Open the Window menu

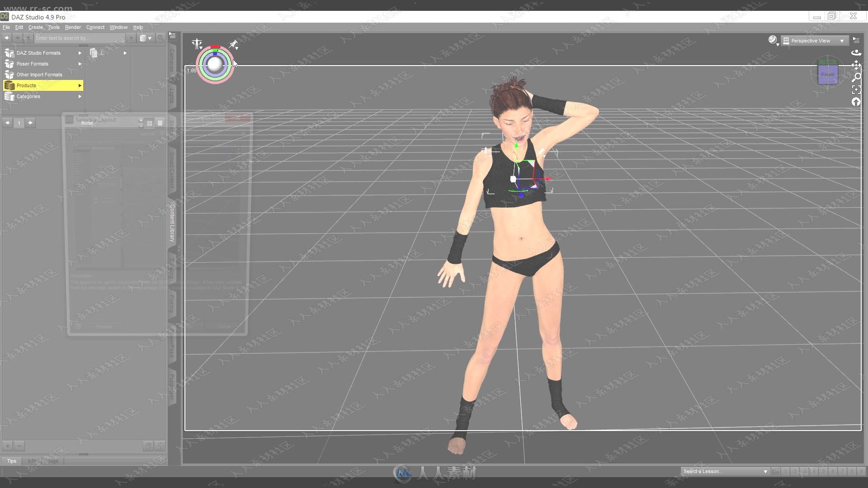(x=118, y=27)
